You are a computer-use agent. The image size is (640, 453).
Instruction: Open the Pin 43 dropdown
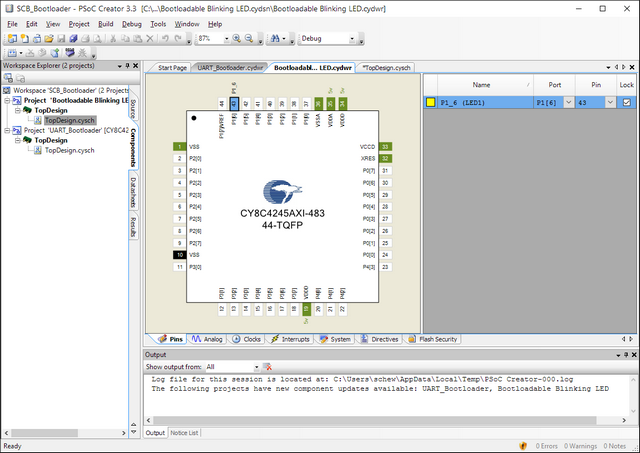(x=610, y=102)
